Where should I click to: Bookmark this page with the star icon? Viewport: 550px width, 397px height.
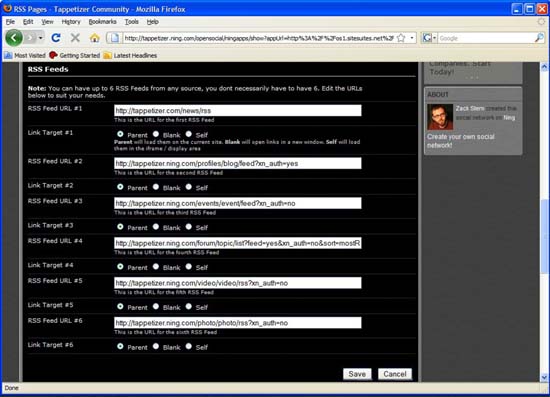[x=401, y=38]
